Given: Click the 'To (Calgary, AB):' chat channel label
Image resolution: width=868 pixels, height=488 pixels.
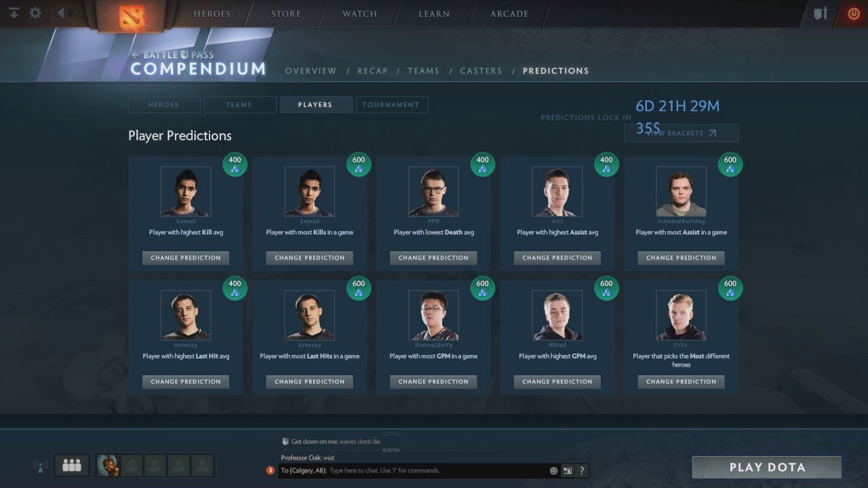Looking at the screenshot, I should (x=304, y=470).
